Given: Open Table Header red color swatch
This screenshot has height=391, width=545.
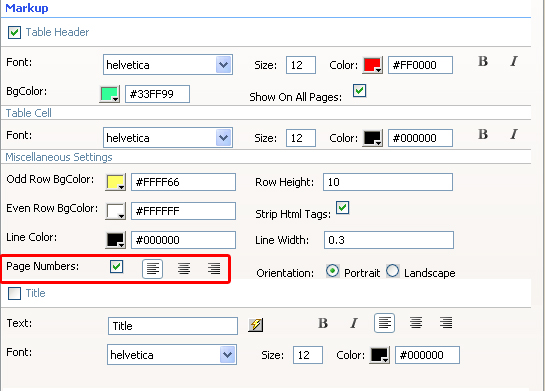Looking at the screenshot, I should pyautogui.click(x=372, y=65).
